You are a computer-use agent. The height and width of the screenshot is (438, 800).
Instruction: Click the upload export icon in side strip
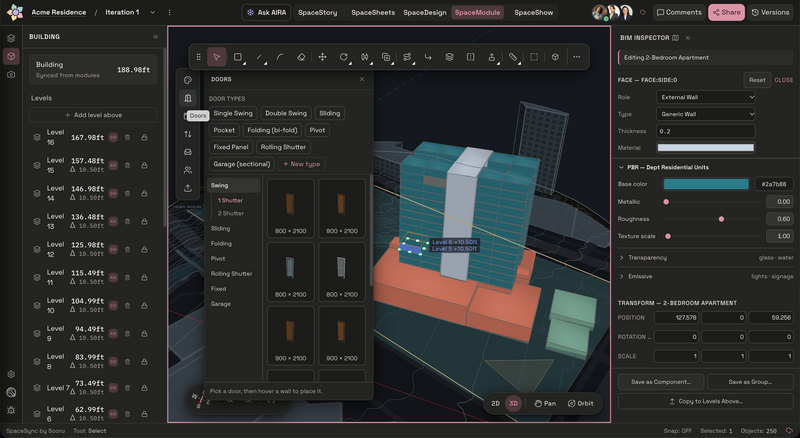(x=188, y=188)
